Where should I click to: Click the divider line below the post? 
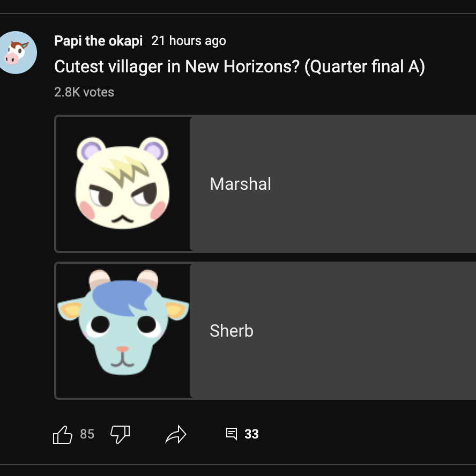(x=238, y=465)
